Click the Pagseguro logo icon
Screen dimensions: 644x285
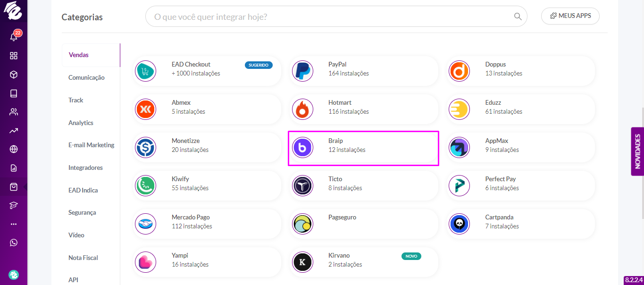[x=302, y=224]
